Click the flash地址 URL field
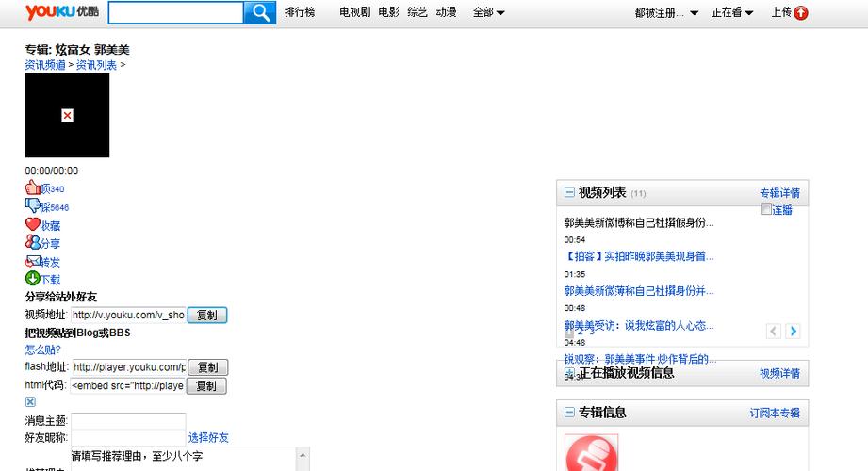868x471 pixels. point(128,367)
